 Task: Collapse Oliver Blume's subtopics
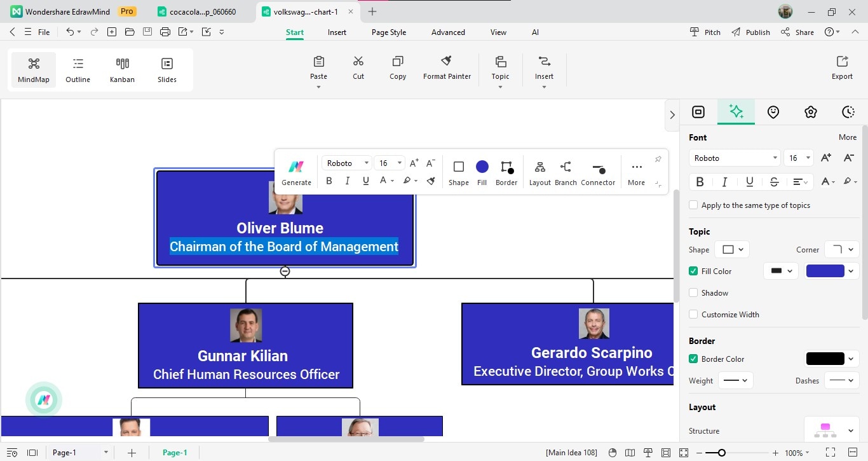point(285,271)
